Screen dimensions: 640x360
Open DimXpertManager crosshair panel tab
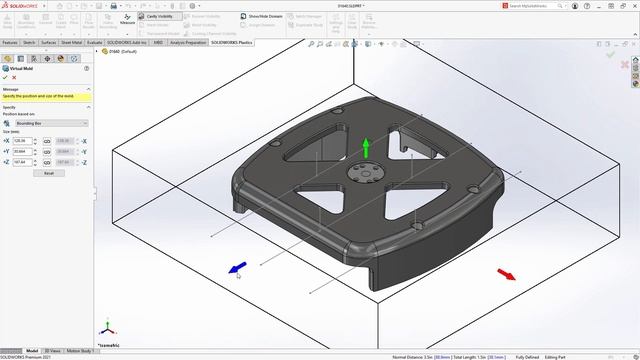(47, 59)
